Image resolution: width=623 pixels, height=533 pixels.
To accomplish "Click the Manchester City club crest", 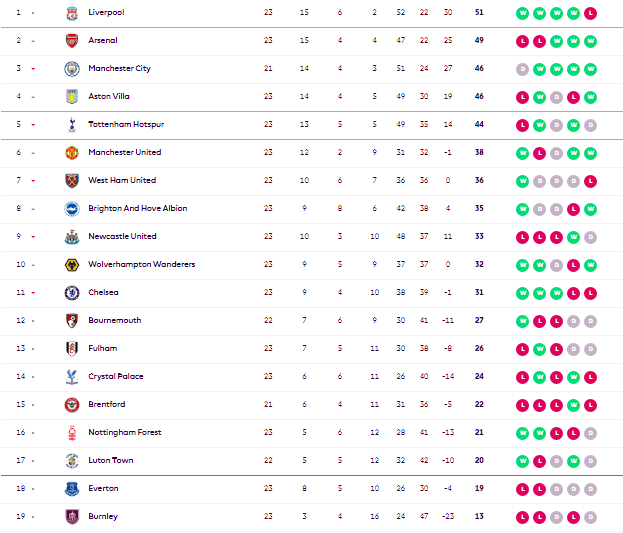I will (72, 69).
